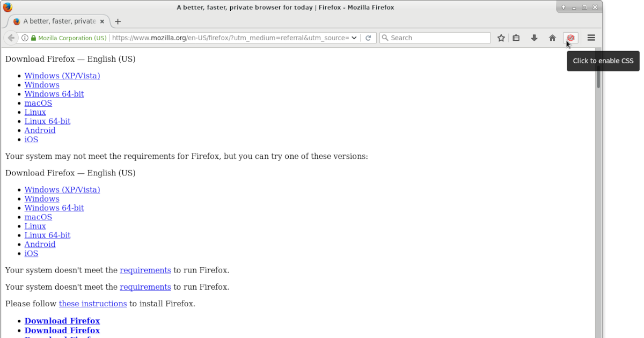Open the downloads arrow panel
The height and width of the screenshot is (338, 644).
(534, 38)
